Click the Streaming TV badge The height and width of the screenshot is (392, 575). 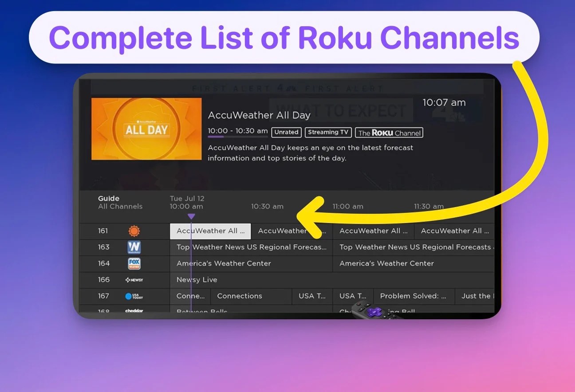328,132
